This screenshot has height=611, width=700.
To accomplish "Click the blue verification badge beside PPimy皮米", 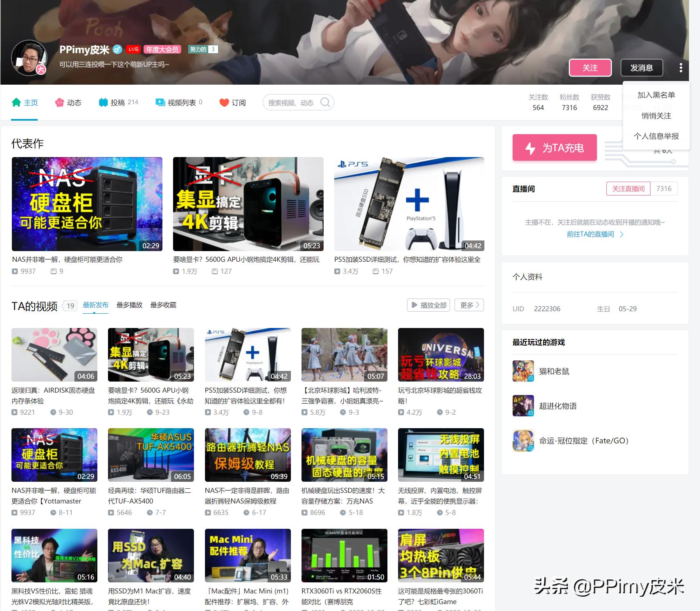I will pyautogui.click(x=117, y=49).
